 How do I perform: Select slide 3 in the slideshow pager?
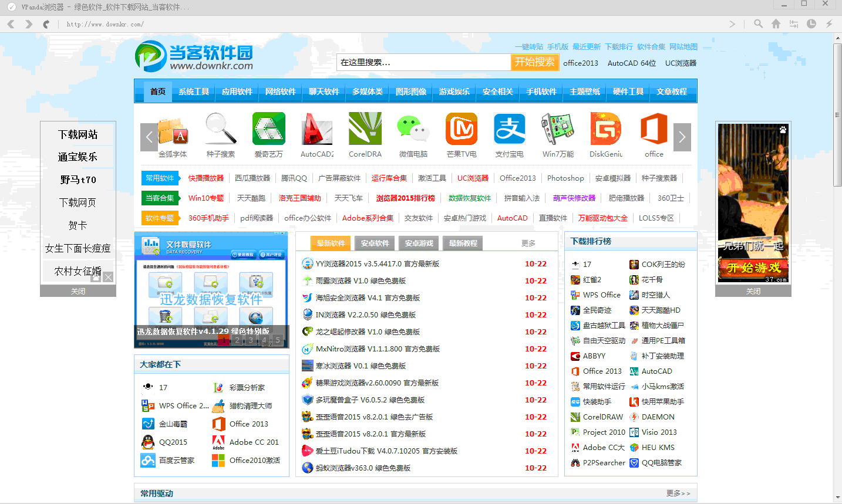tap(251, 340)
